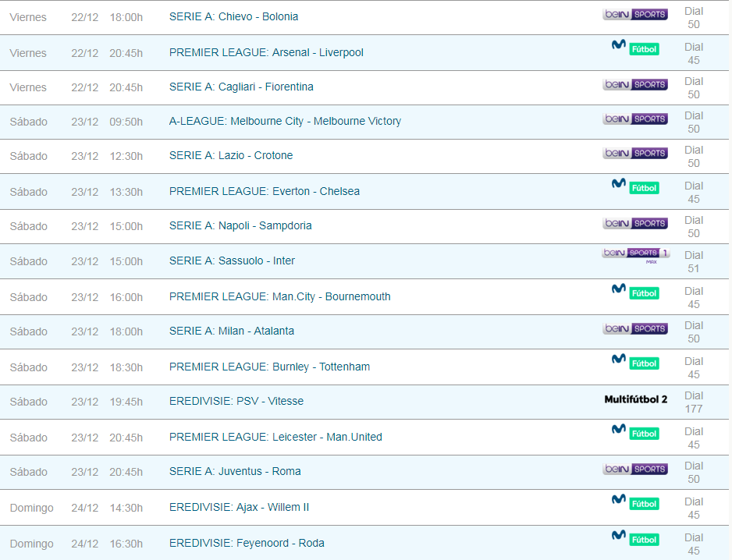The width and height of the screenshot is (732, 560).
Task: Click beIN Sports logo for Juventus - Roma
Action: (635, 470)
